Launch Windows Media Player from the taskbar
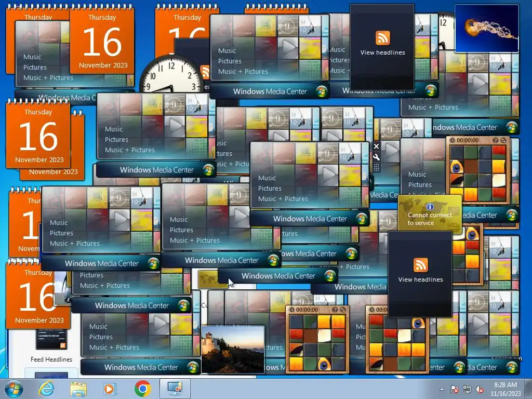The width and height of the screenshot is (532, 399). pos(110,389)
